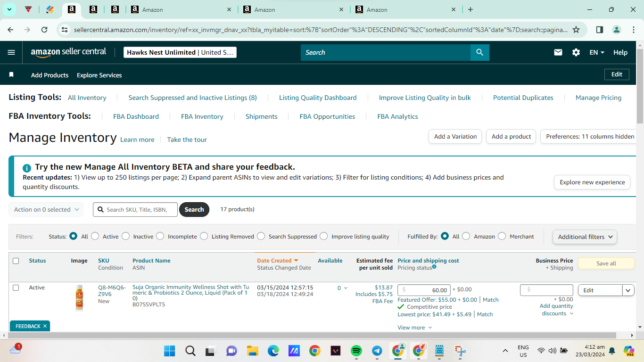Bookmark this page with the star icon
Viewport: 644px width, 362px height.
pyautogui.click(x=576, y=30)
